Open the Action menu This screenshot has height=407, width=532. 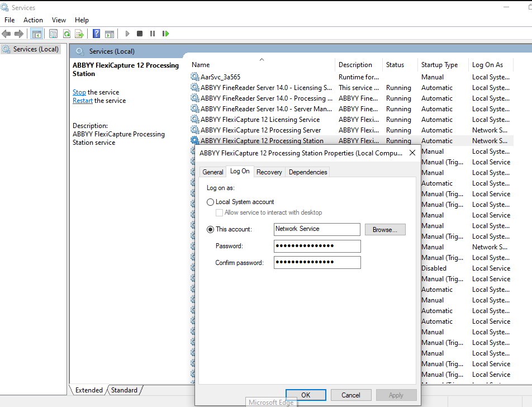coord(33,20)
